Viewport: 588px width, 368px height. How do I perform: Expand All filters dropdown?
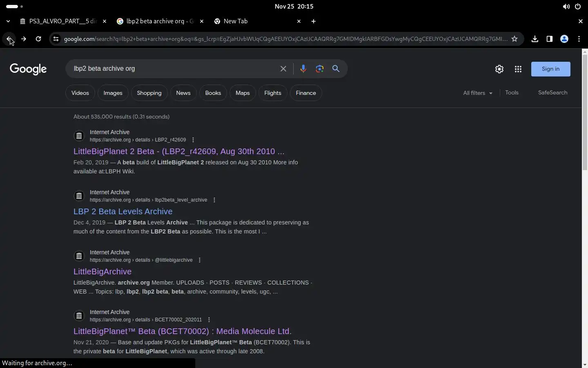tap(478, 93)
